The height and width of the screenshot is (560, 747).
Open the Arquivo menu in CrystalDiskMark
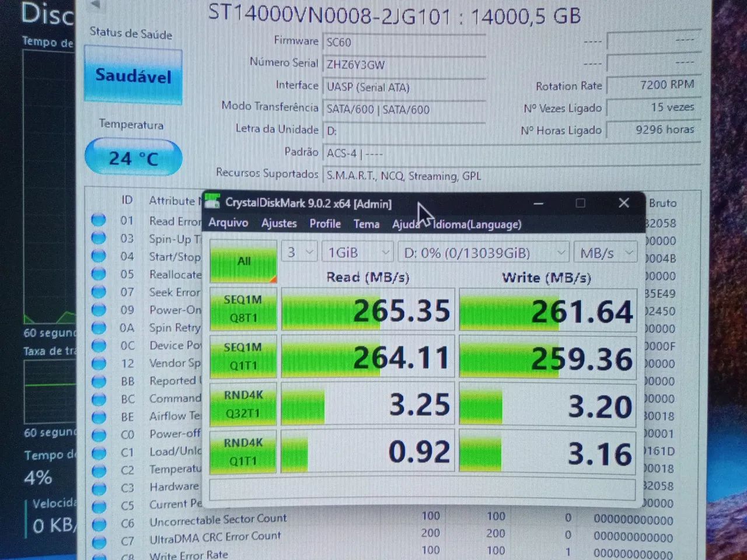(228, 222)
